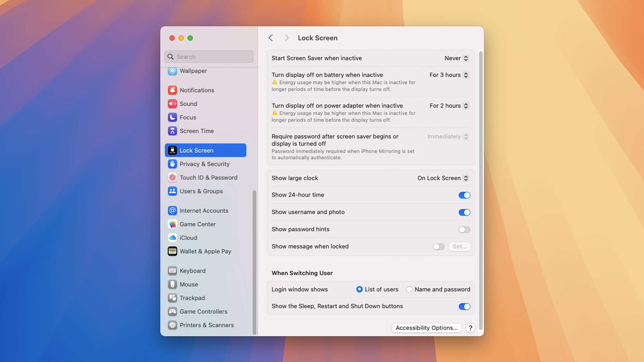Open the help question mark button
This screenshot has height=362, width=644.
point(470,328)
